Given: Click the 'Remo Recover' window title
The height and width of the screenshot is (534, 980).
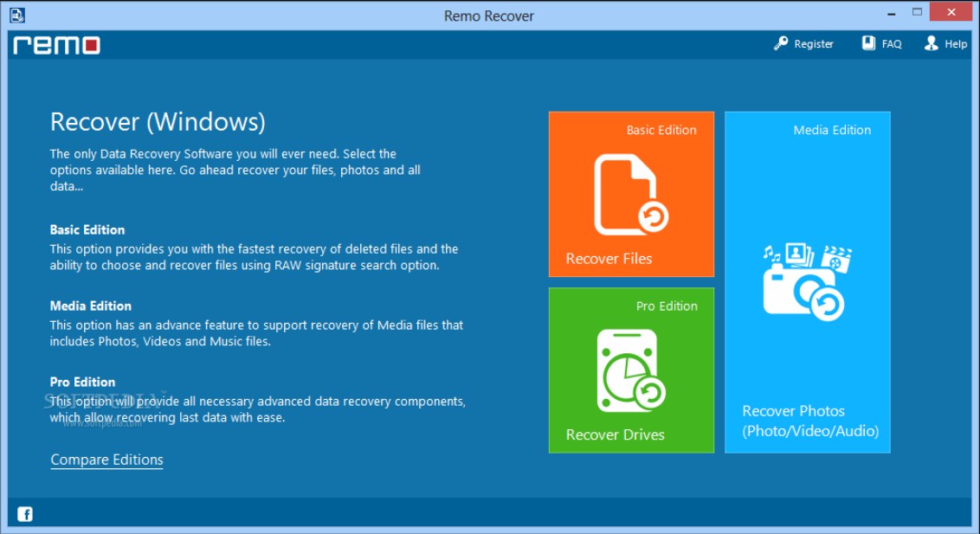Looking at the screenshot, I should [489, 16].
